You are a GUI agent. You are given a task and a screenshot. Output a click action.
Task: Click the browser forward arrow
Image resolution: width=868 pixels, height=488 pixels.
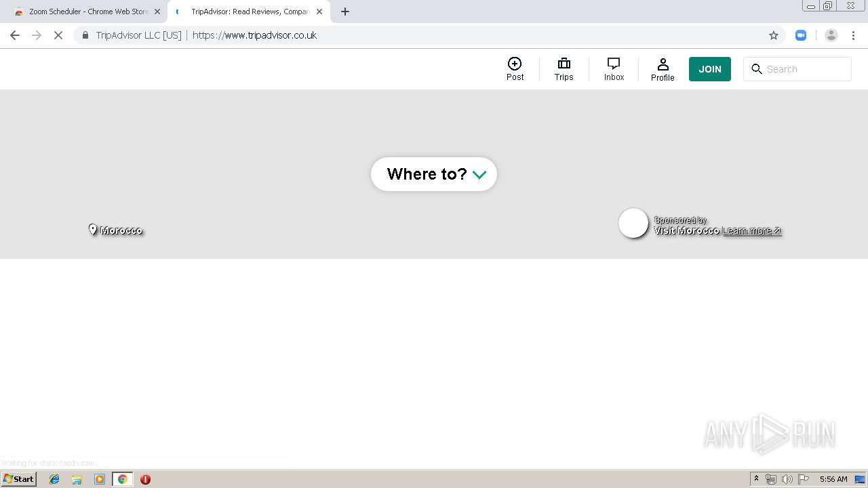[37, 35]
